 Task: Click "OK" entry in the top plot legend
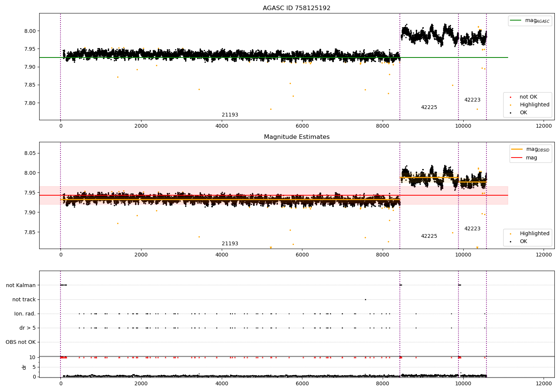pyautogui.click(x=523, y=113)
